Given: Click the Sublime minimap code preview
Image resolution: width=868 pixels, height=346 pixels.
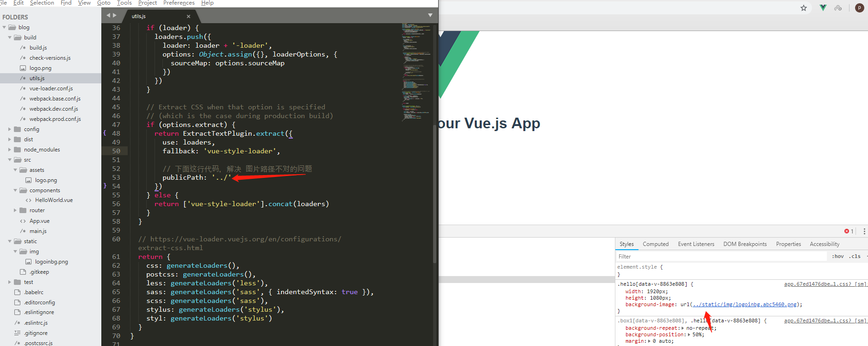Looking at the screenshot, I should (x=416, y=72).
